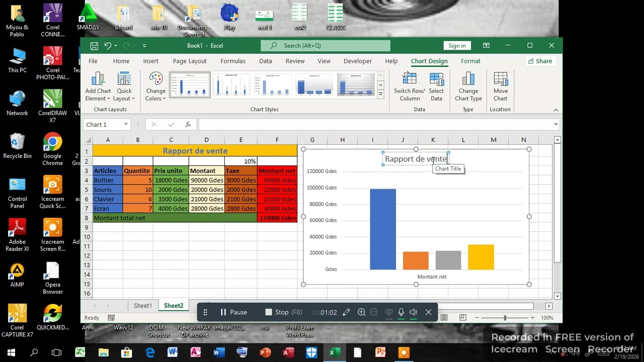The image size is (644, 362).
Task: Click the Change Chart Type button
Action: [468, 86]
